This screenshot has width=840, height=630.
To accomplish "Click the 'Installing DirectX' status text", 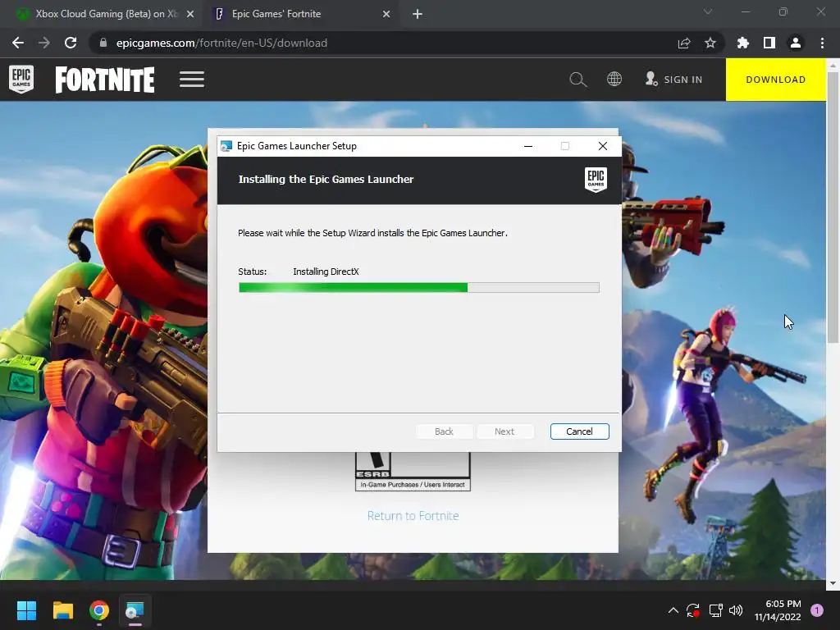I will pyautogui.click(x=326, y=272).
